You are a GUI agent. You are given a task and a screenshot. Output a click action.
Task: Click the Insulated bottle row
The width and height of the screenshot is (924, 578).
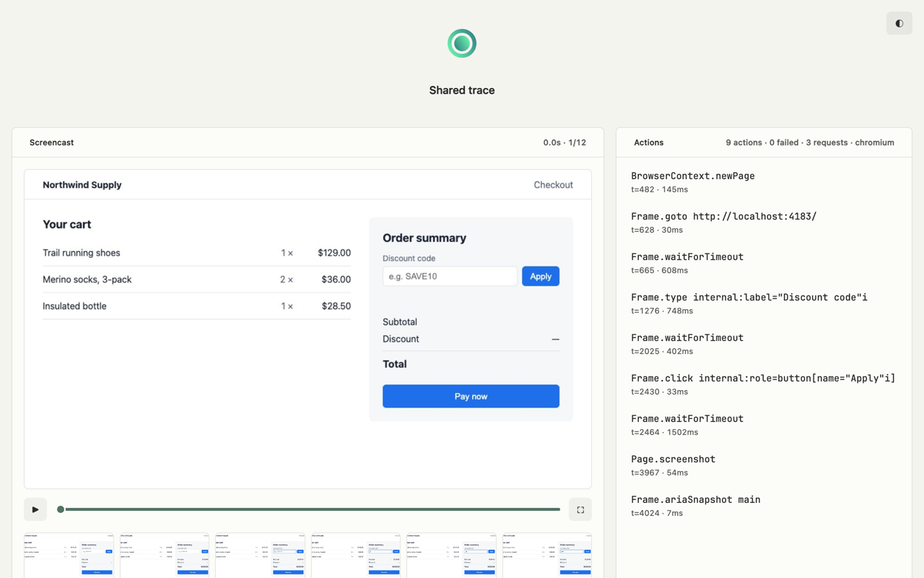point(196,306)
